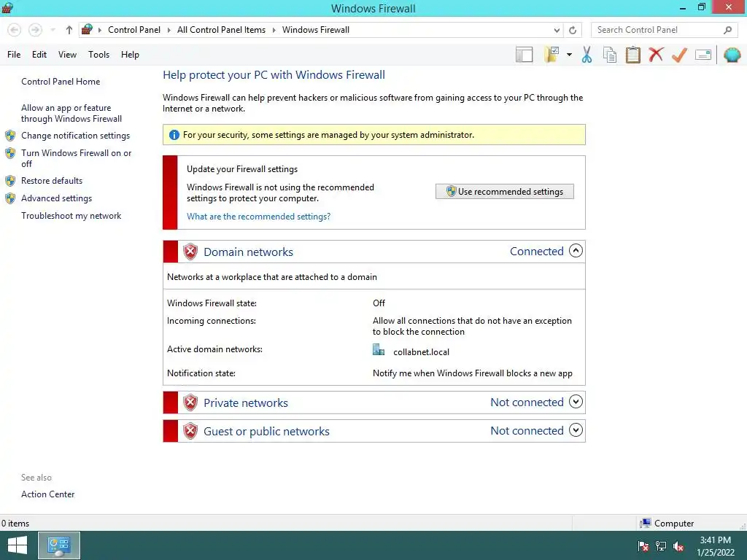Click the window system icon in title bar
This screenshot has width=747, height=560.
(7, 7)
